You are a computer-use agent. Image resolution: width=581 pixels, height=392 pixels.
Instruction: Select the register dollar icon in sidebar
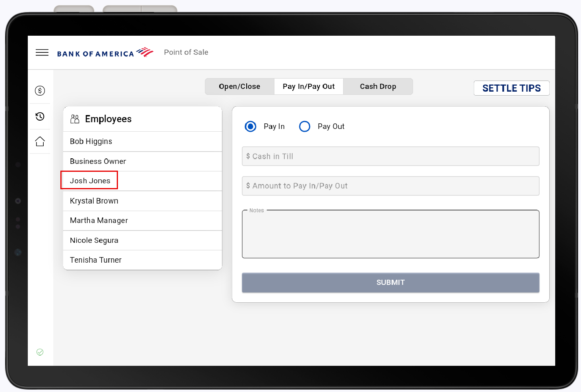coord(40,90)
